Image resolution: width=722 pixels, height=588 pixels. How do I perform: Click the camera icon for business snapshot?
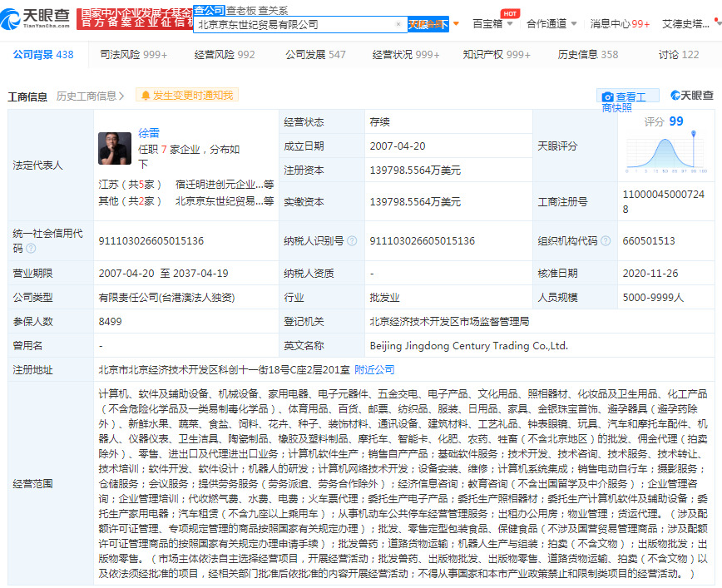tap(608, 96)
